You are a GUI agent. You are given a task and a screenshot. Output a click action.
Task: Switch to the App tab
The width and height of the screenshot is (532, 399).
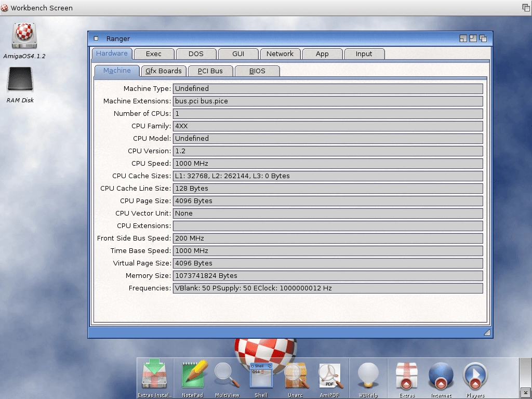[322, 54]
